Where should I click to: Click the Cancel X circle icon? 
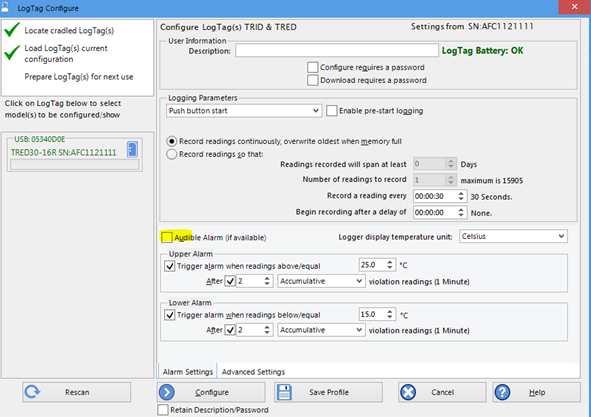pos(408,392)
